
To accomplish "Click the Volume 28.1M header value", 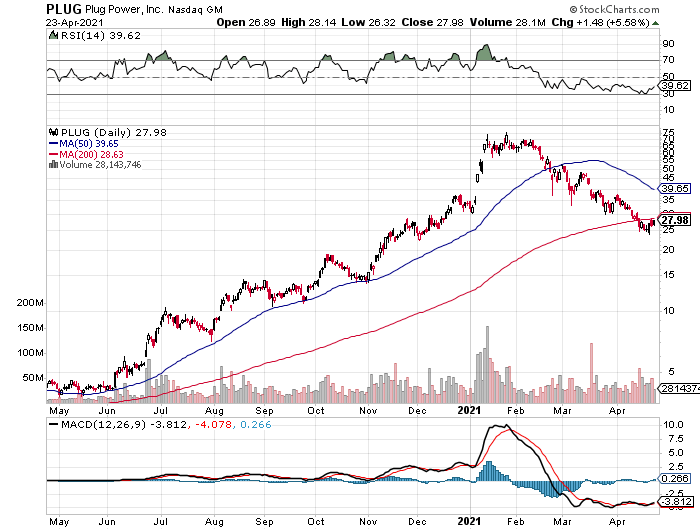I will pyautogui.click(x=508, y=22).
